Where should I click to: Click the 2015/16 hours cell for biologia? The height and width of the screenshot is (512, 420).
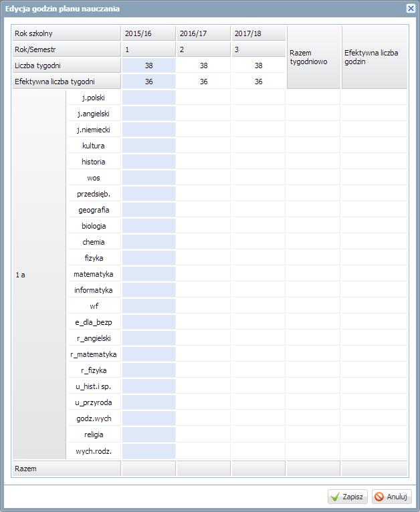pos(148,226)
